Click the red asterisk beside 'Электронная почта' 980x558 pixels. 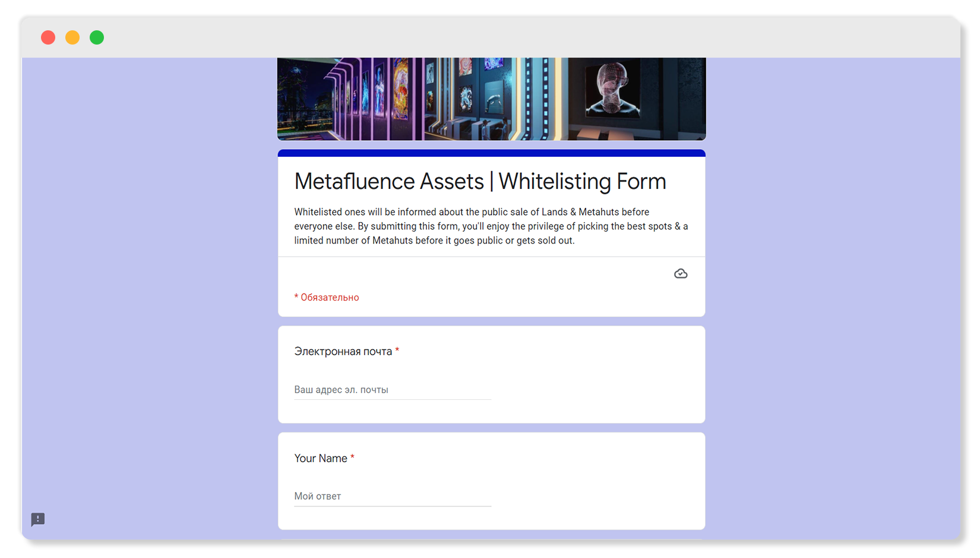(x=397, y=351)
